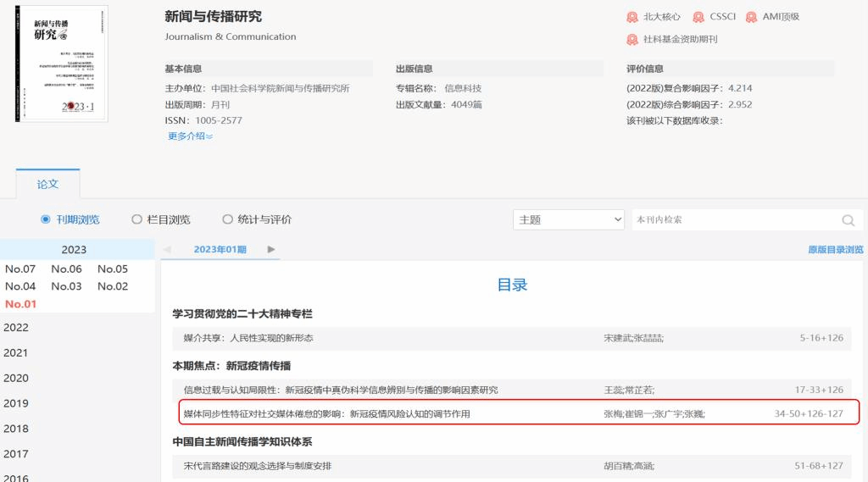Go to previous issue with left arrow
Image resolution: width=868 pixels, height=482 pixels.
click(167, 250)
